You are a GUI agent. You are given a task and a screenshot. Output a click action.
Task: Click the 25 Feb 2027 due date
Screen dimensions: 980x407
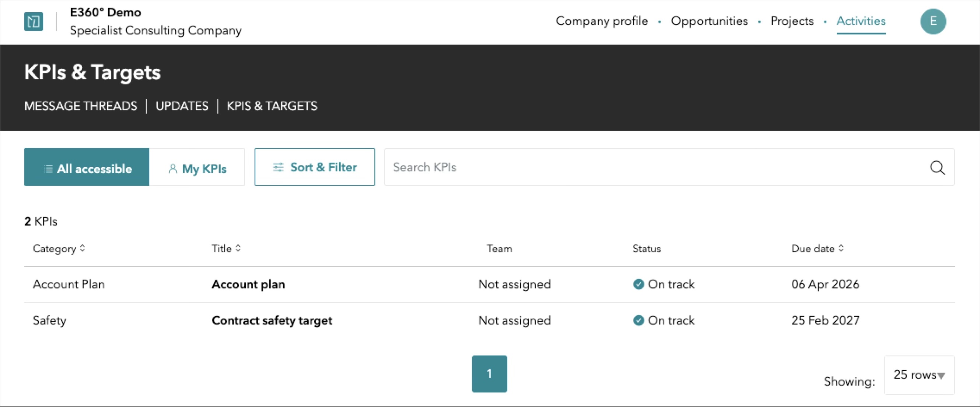click(825, 320)
